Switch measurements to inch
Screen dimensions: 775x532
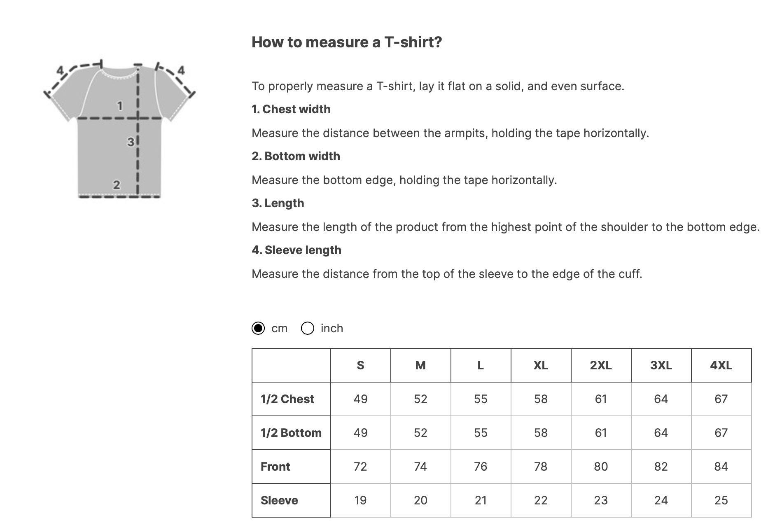click(308, 328)
